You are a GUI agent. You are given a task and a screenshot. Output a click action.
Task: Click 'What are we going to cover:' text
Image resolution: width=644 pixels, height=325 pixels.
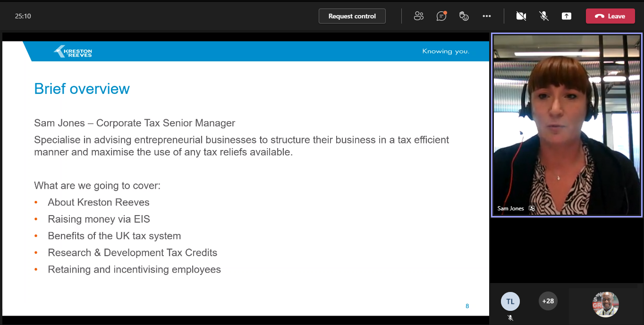(97, 186)
